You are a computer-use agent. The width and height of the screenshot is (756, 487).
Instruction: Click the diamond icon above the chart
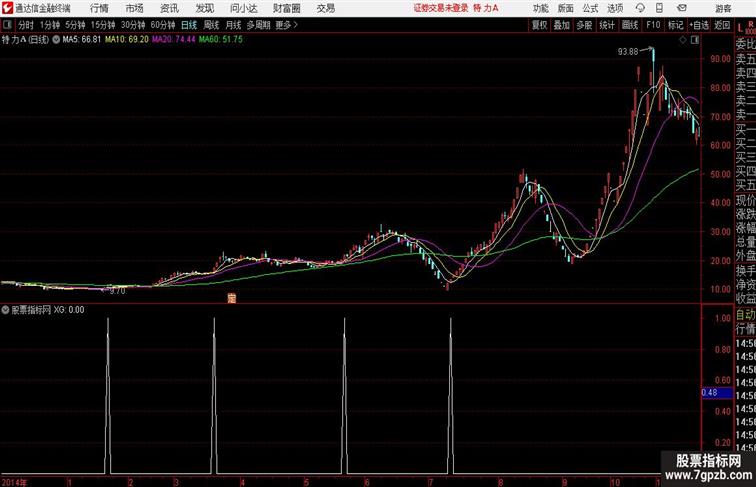(683, 40)
